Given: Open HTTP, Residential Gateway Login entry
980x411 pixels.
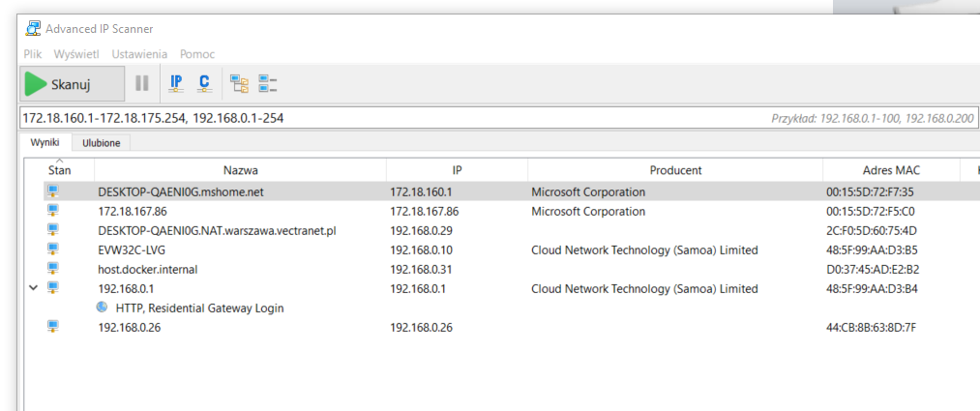Looking at the screenshot, I should [x=200, y=308].
